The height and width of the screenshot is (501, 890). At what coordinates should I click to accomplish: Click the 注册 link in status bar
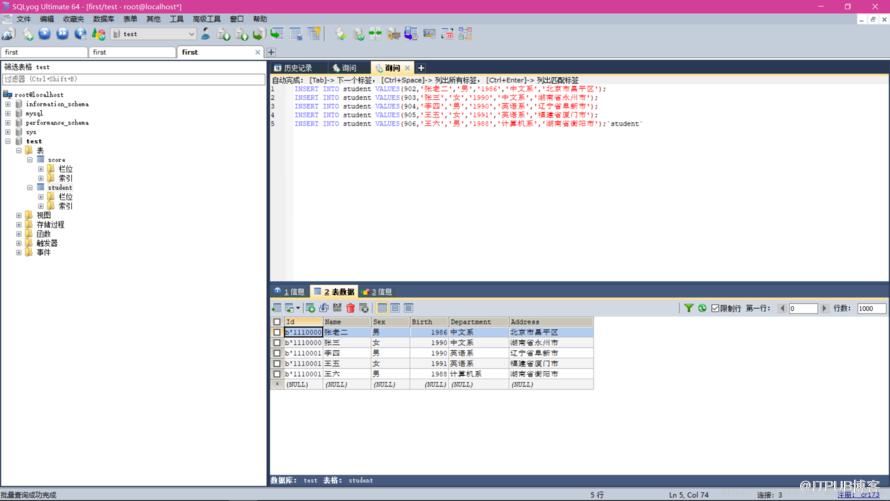pos(858,495)
